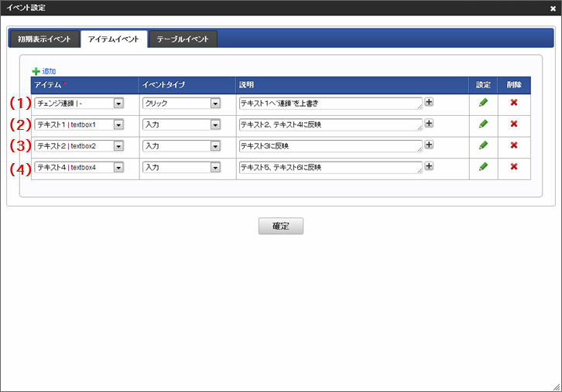562x392 pixels.
Task: Click the green plus add-row icon
Action: [x=36, y=70]
